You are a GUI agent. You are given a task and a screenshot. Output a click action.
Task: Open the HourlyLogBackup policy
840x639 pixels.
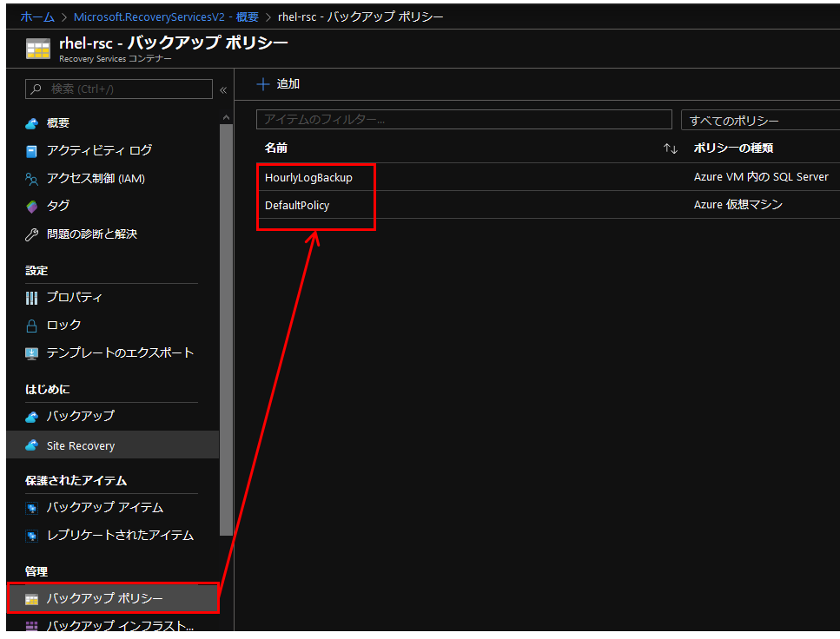pos(308,177)
